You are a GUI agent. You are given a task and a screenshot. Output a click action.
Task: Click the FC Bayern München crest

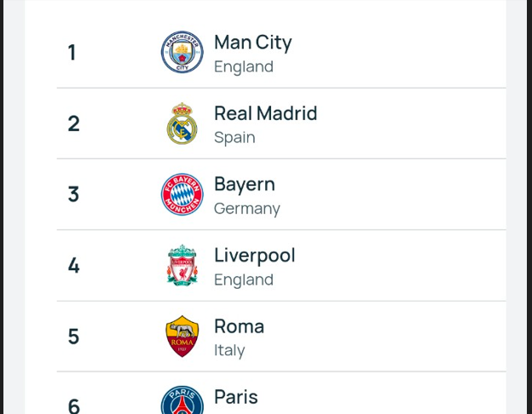coord(182,194)
